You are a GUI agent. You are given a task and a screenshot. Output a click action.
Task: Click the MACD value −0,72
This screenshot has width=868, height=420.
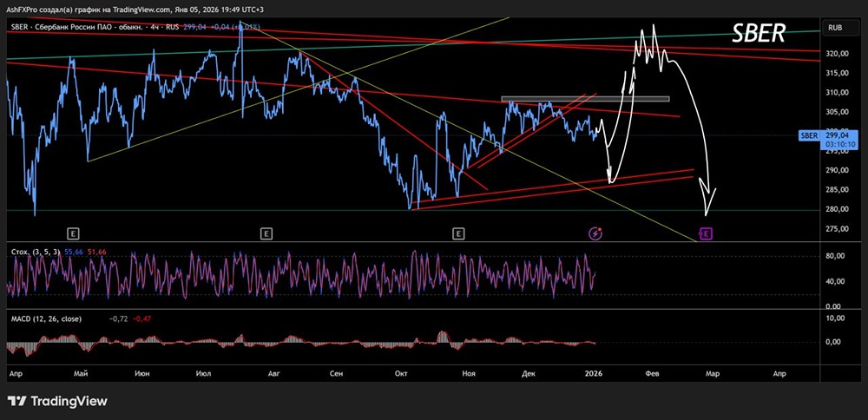[x=118, y=318]
